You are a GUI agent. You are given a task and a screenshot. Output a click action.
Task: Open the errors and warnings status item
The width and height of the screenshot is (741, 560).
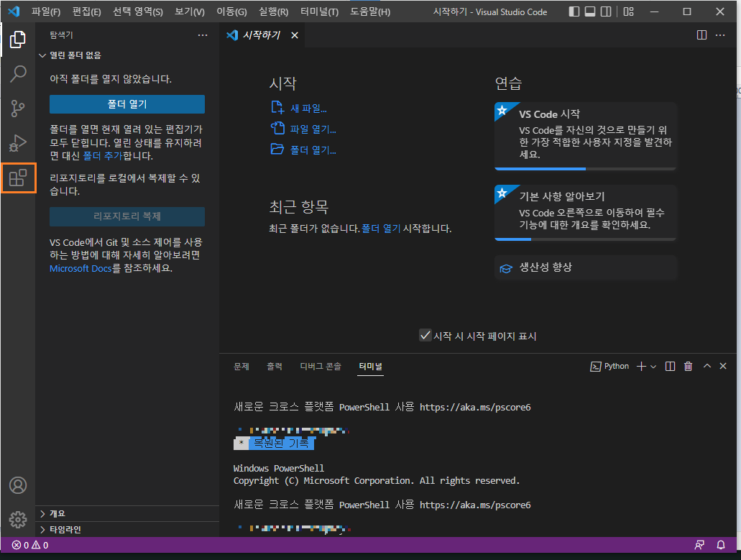30,546
